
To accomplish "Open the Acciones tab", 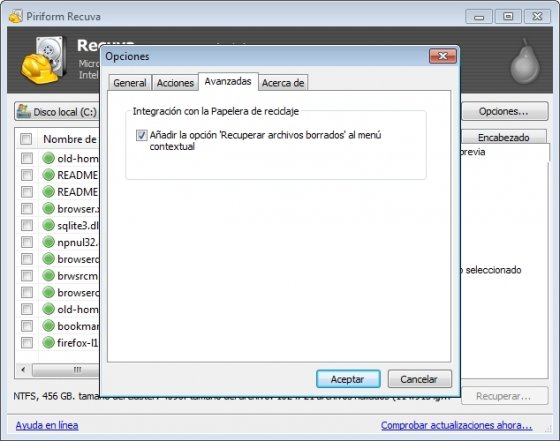I will (175, 83).
